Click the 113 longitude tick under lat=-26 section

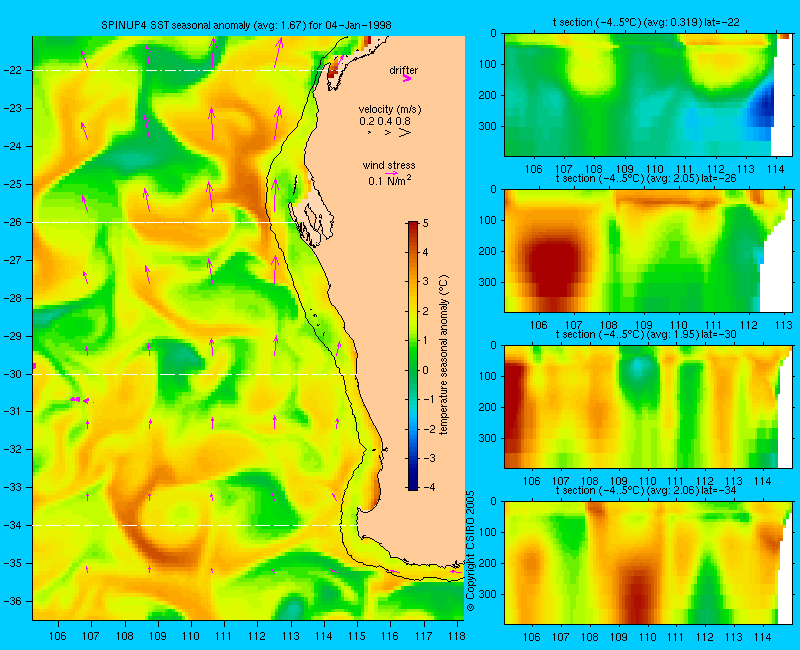tap(784, 325)
